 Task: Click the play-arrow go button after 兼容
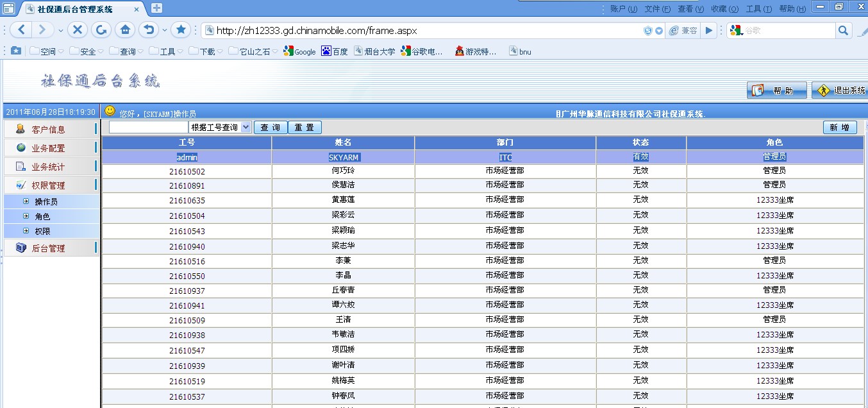(708, 30)
